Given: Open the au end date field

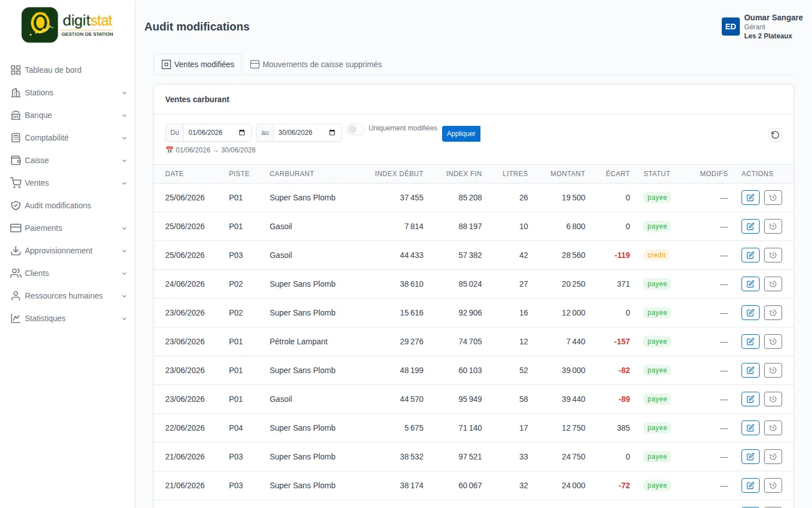Looking at the screenshot, I should tap(307, 133).
